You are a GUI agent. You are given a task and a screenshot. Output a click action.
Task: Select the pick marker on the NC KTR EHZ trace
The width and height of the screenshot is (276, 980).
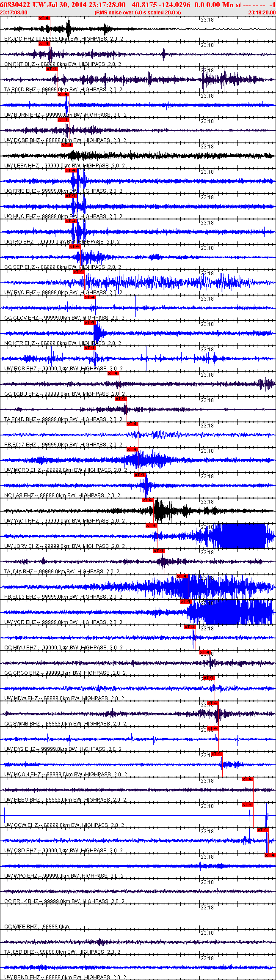[x=90, y=323]
